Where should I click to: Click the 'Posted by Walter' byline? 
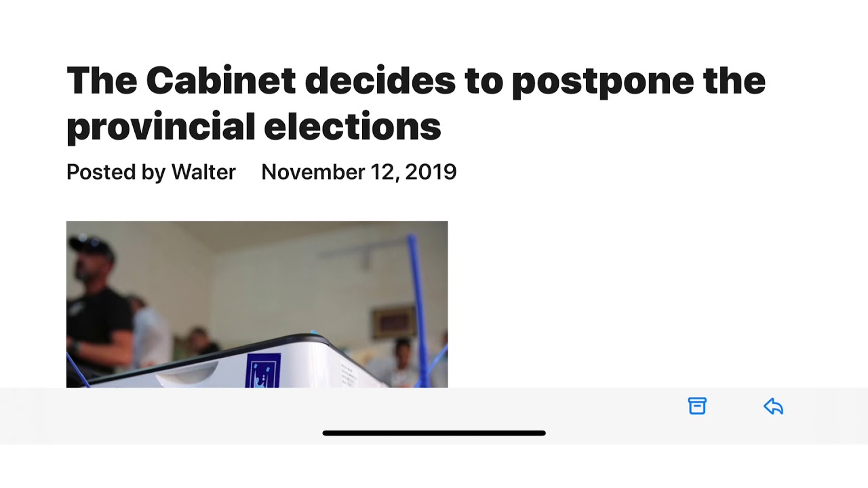[151, 172]
